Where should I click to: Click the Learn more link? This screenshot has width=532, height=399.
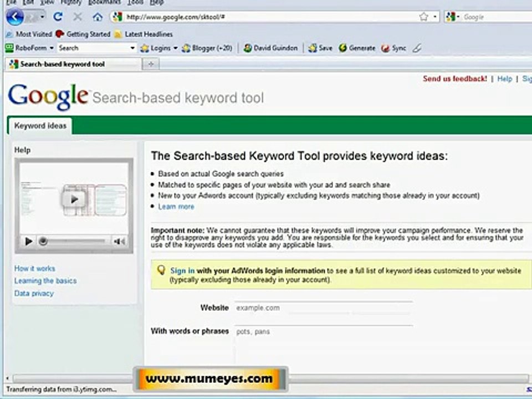coord(176,207)
